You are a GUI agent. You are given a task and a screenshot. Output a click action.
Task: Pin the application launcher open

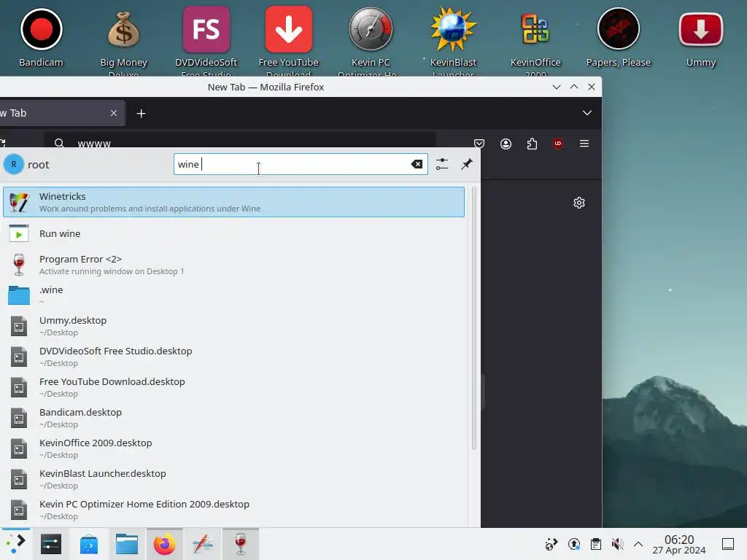[x=467, y=164]
